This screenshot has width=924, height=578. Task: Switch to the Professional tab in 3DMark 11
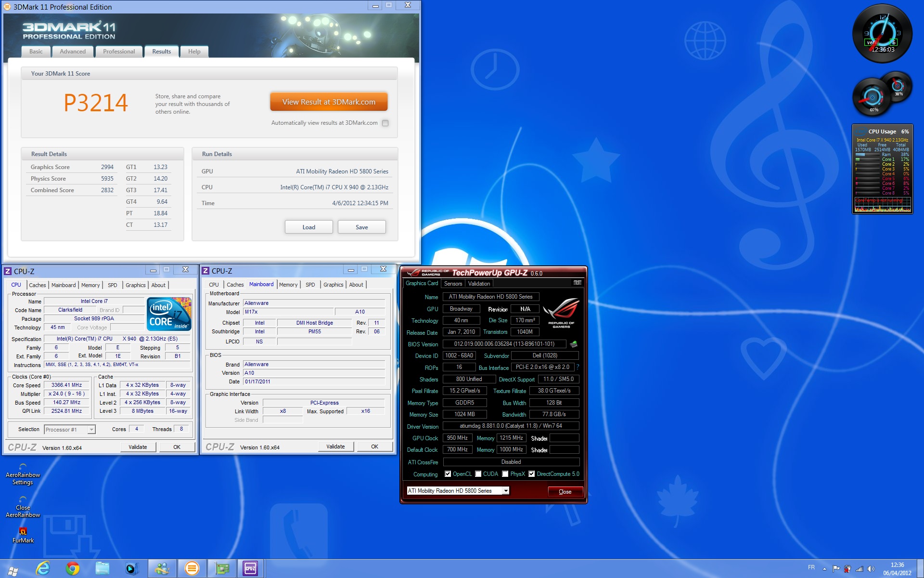(x=119, y=52)
